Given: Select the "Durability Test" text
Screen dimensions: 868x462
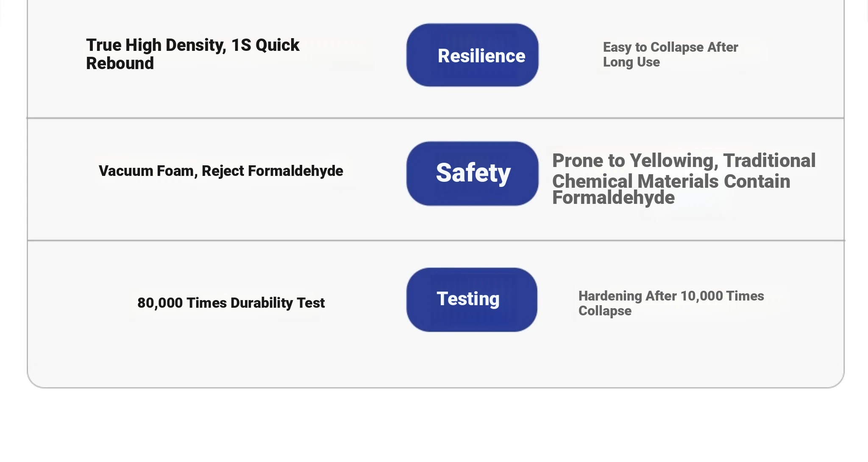Looking at the screenshot, I should coord(278,303).
